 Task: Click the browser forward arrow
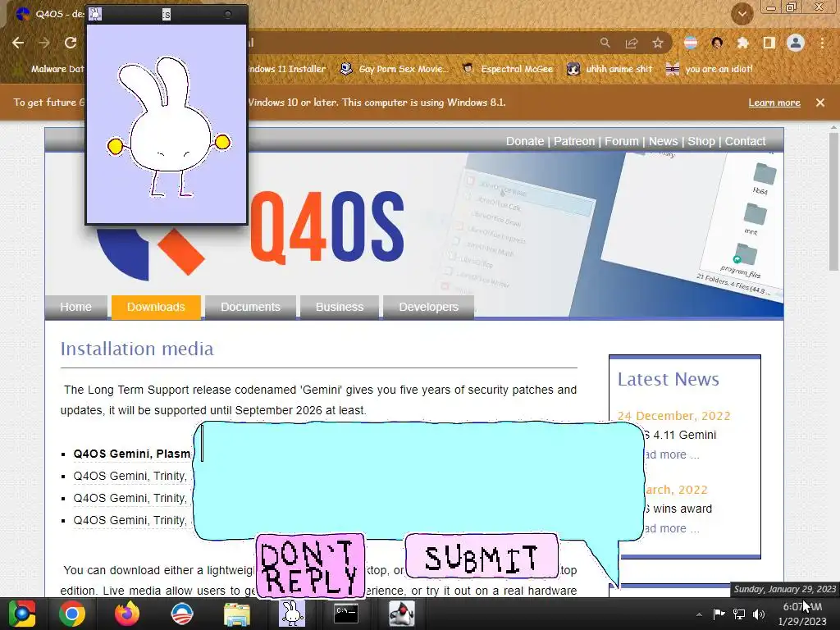tap(44, 43)
